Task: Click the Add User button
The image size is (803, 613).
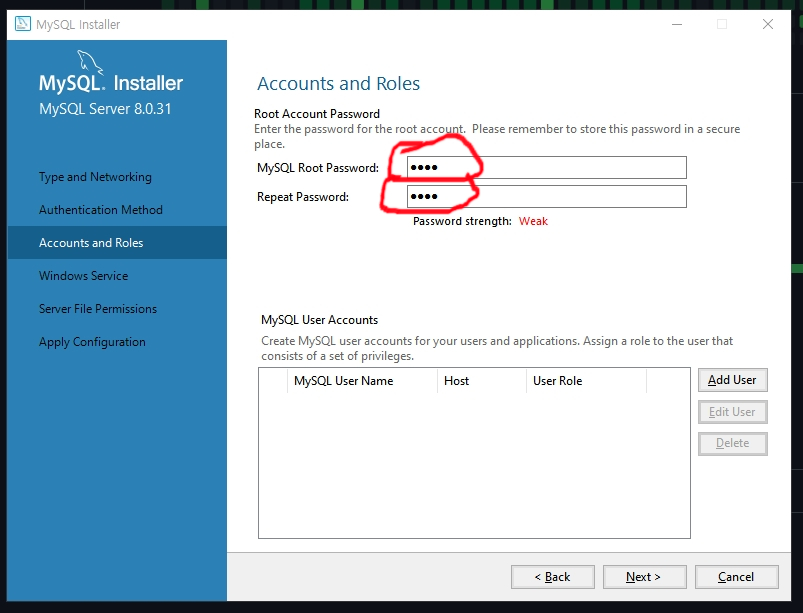Action: pyautogui.click(x=732, y=380)
